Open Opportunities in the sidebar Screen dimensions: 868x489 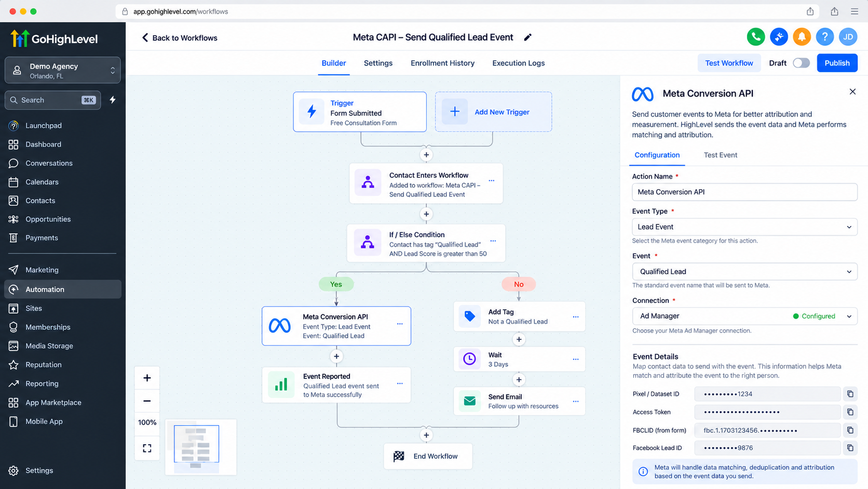pos(63,219)
